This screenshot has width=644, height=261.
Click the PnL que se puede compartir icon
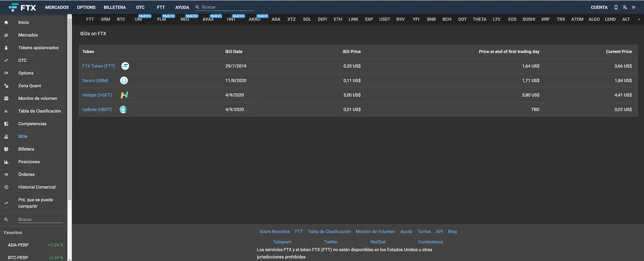[6, 203]
